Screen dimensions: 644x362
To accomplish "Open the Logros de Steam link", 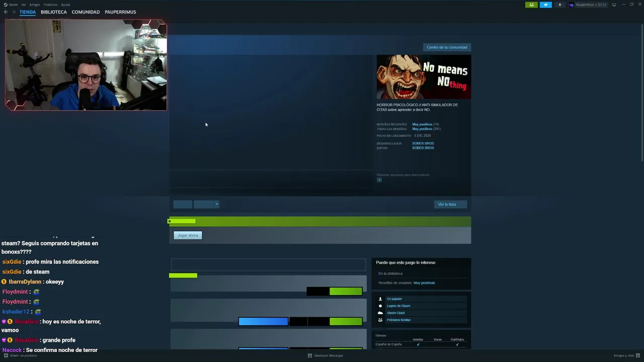I will (398, 306).
